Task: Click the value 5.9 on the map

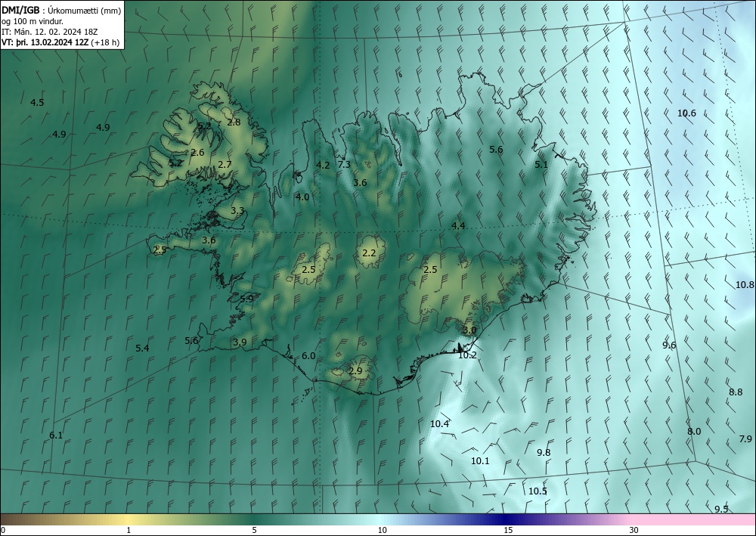Action: [246, 299]
